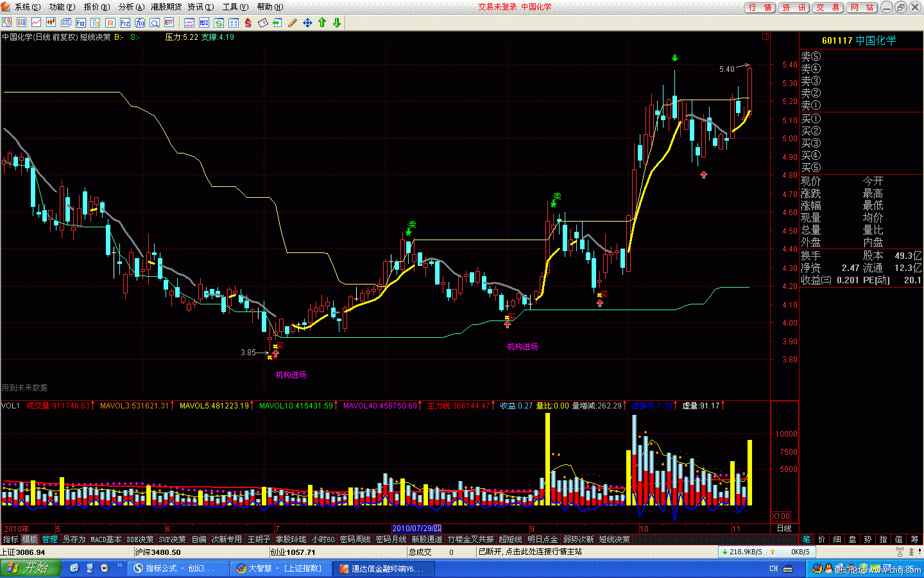This screenshot has height=578, width=924.
Task: Click the 日线 period selector
Action: click(x=784, y=529)
